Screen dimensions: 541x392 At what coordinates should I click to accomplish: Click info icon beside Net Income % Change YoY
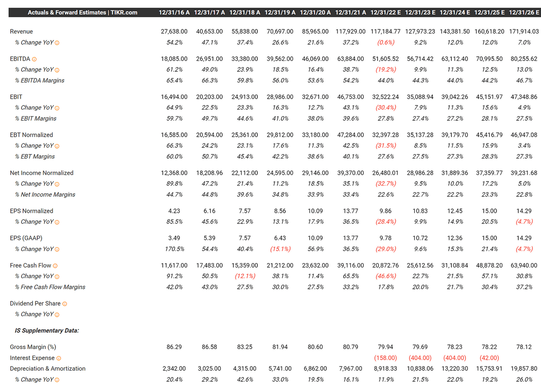(x=57, y=184)
